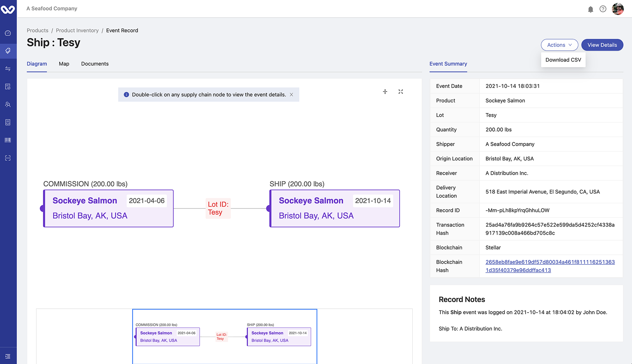Fit diagram to screen with collapse-arrows icon
Screen dimensions: 632x364
(401, 92)
